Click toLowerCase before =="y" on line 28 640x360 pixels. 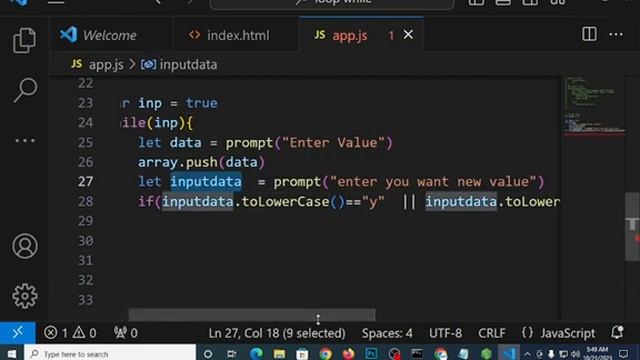click(x=286, y=202)
